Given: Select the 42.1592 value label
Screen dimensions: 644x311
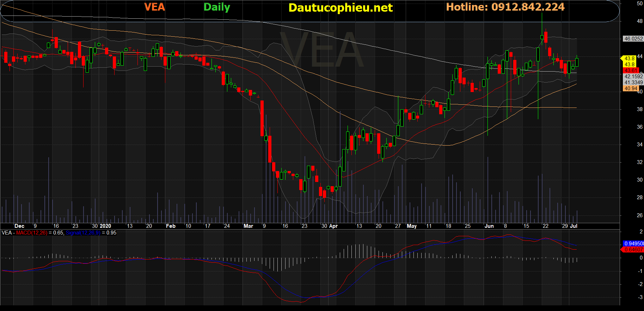Looking at the screenshot, I should click(633, 77).
